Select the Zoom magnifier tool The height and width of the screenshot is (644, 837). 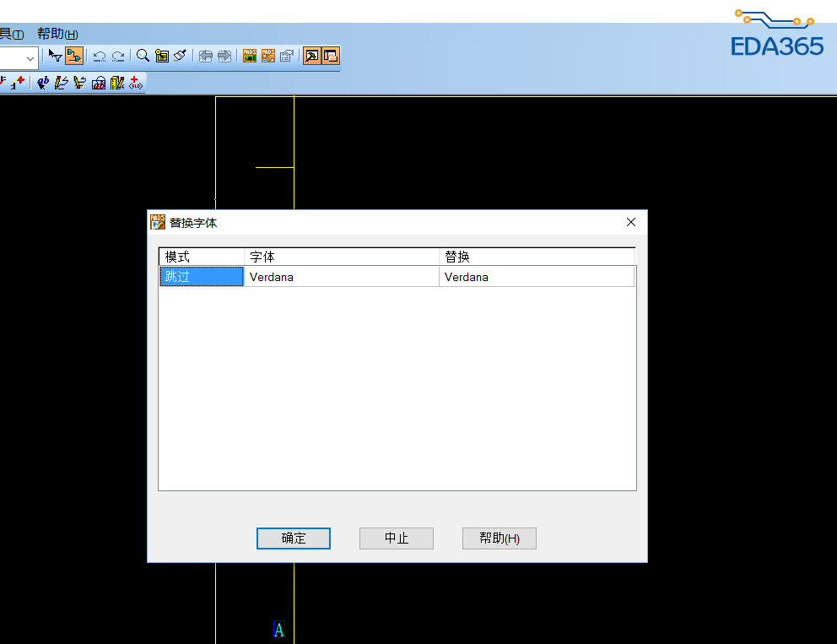click(143, 56)
